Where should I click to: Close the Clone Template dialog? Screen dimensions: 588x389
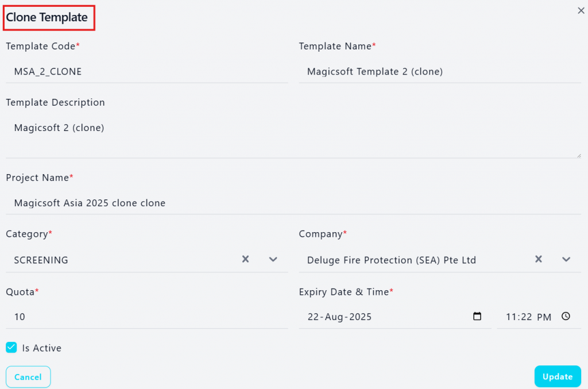(x=581, y=10)
